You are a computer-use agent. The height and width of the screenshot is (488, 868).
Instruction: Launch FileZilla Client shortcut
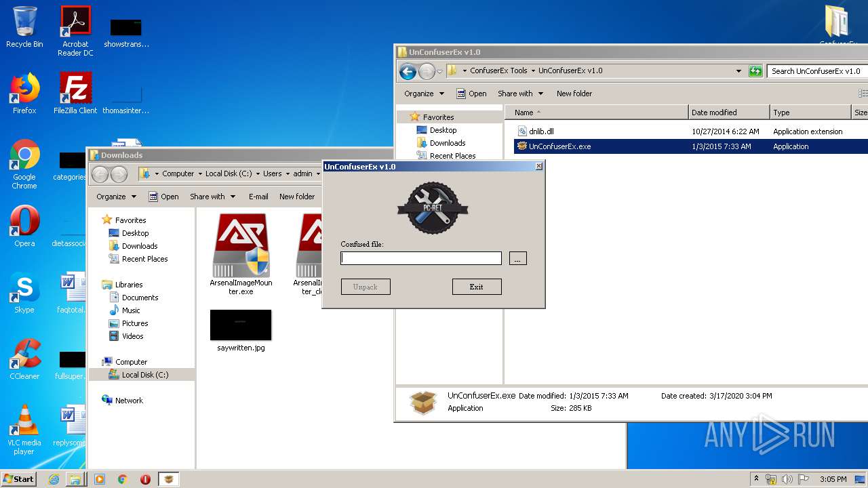75,94
